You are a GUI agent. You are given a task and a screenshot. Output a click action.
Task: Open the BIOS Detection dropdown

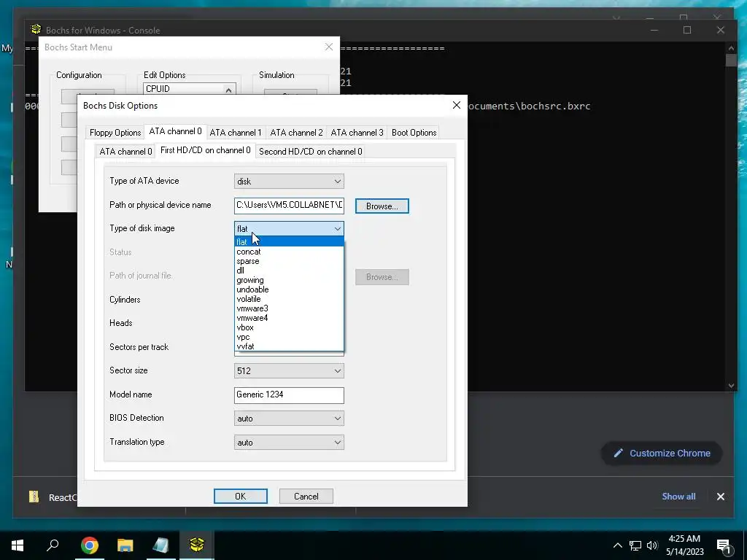coord(289,419)
